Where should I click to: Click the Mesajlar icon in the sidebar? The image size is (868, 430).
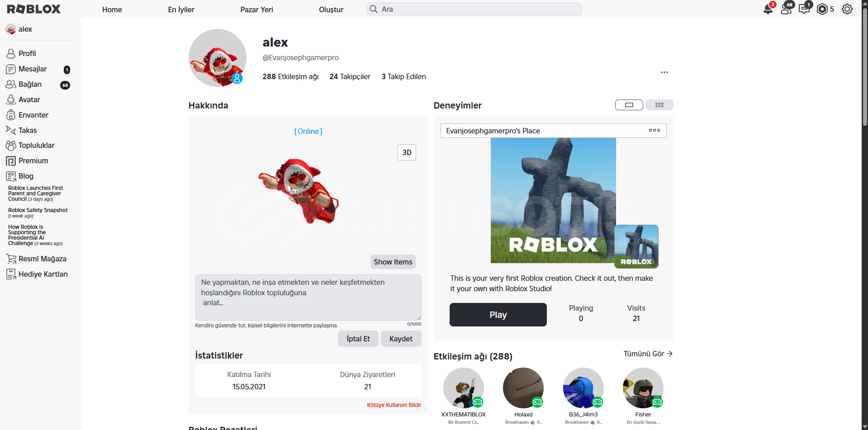pyautogui.click(x=11, y=69)
